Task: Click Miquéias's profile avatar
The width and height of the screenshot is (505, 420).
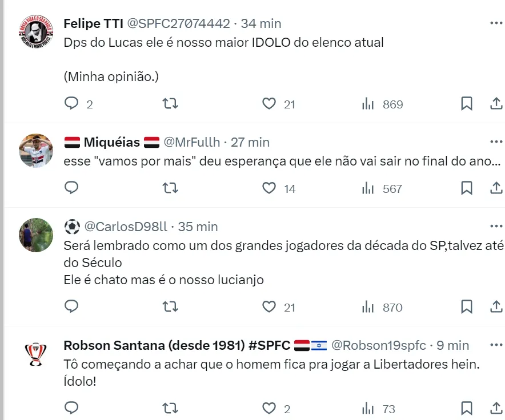Action: [36, 151]
